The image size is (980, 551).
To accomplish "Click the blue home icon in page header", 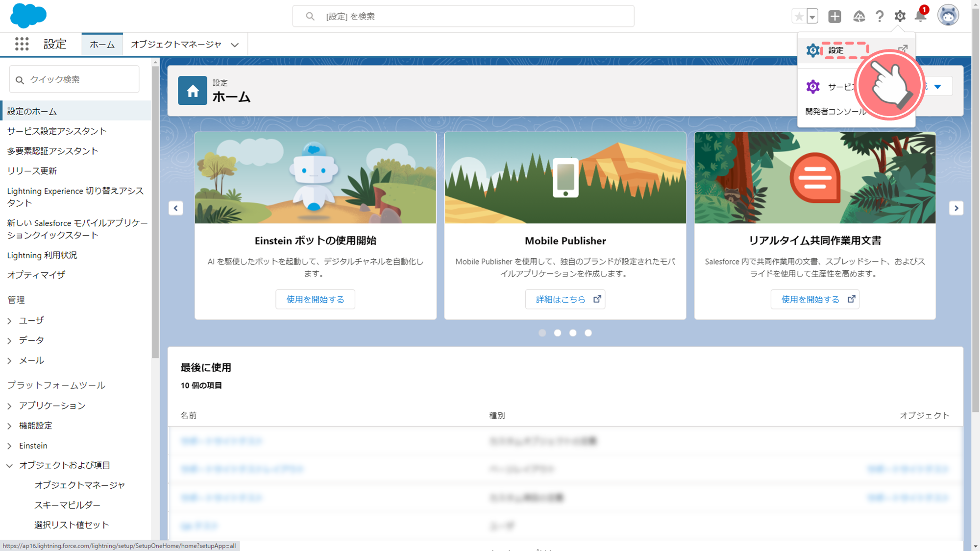I will tap(193, 91).
